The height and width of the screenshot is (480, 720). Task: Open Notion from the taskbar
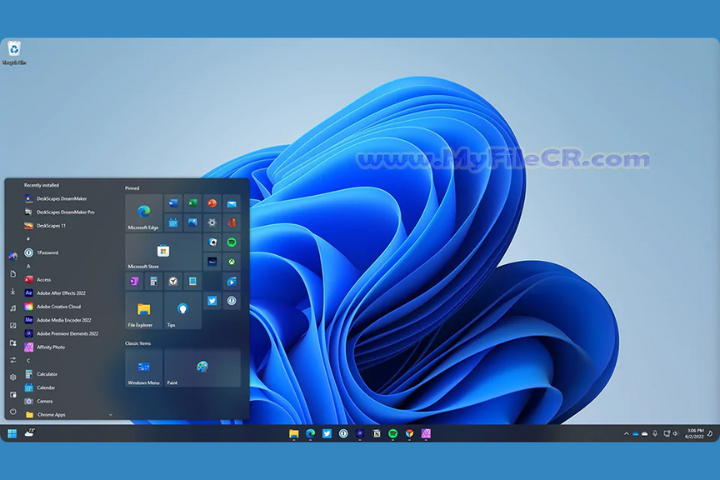377,433
